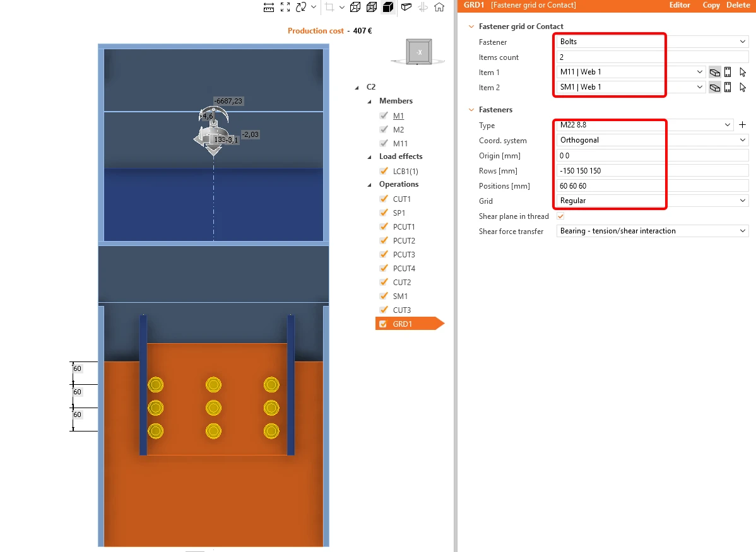Click the -X view orientation cube

pyautogui.click(x=419, y=52)
